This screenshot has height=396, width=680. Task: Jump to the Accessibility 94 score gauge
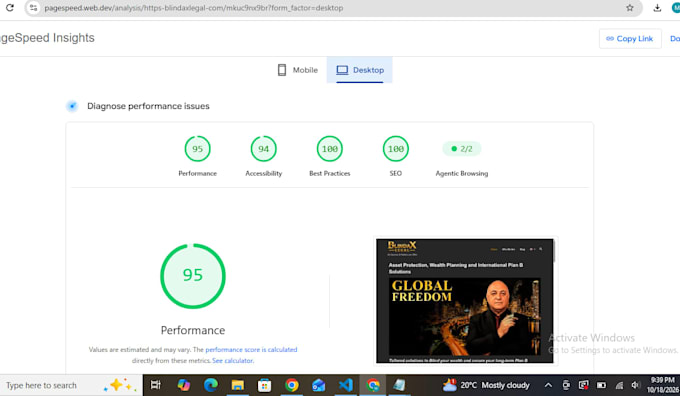pyautogui.click(x=263, y=149)
